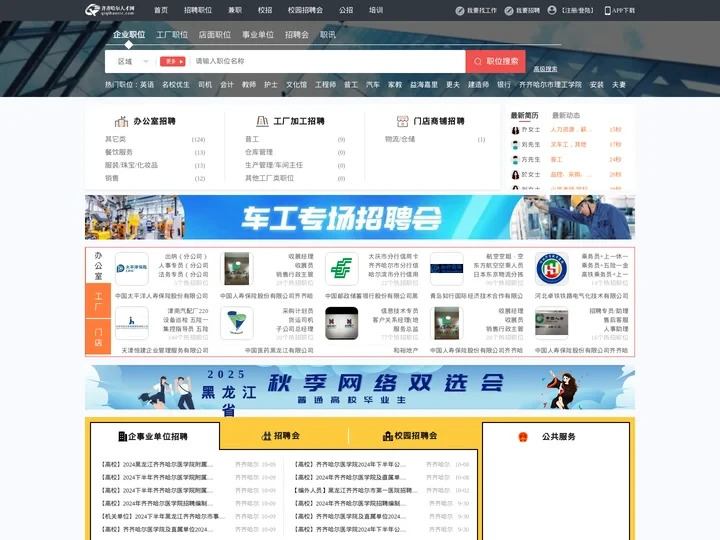Click 於女士's avatar in latest resumes
Screen dimensions: 720x540
(515, 175)
